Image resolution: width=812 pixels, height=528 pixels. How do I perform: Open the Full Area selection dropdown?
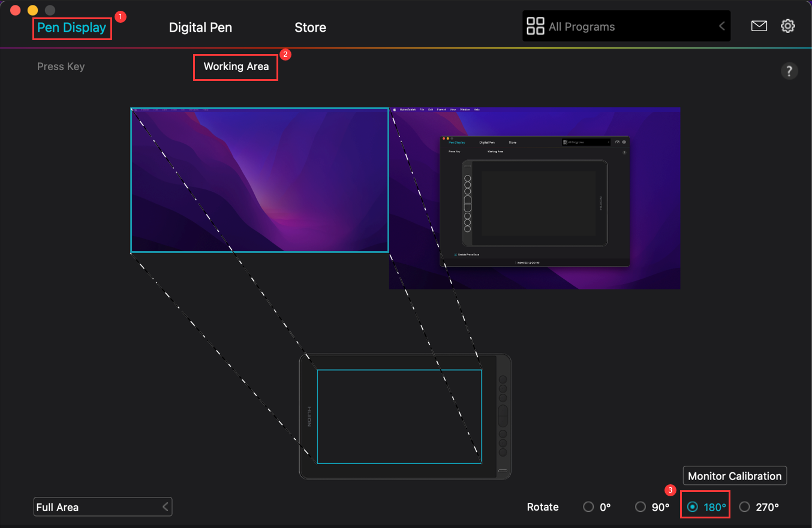[x=103, y=506]
